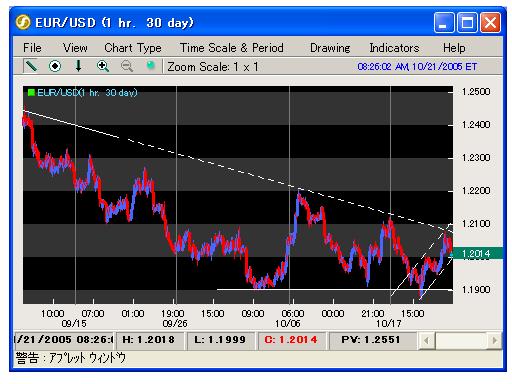Close the EUR/USD chart window
The height and width of the screenshot is (384, 512).
(x=490, y=23)
